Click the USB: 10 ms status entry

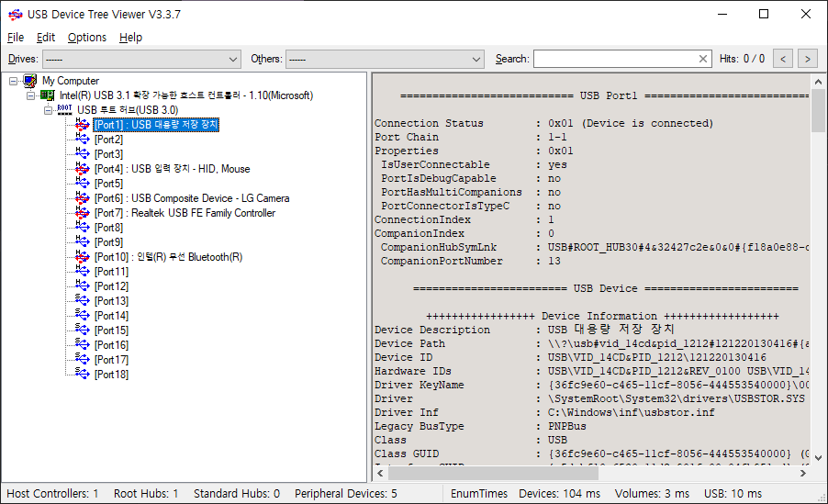click(x=733, y=493)
